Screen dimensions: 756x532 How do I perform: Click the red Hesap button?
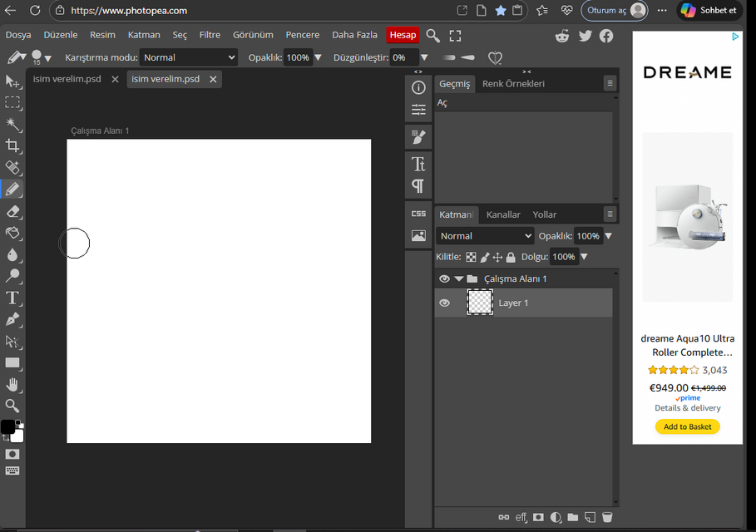pos(403,35)
